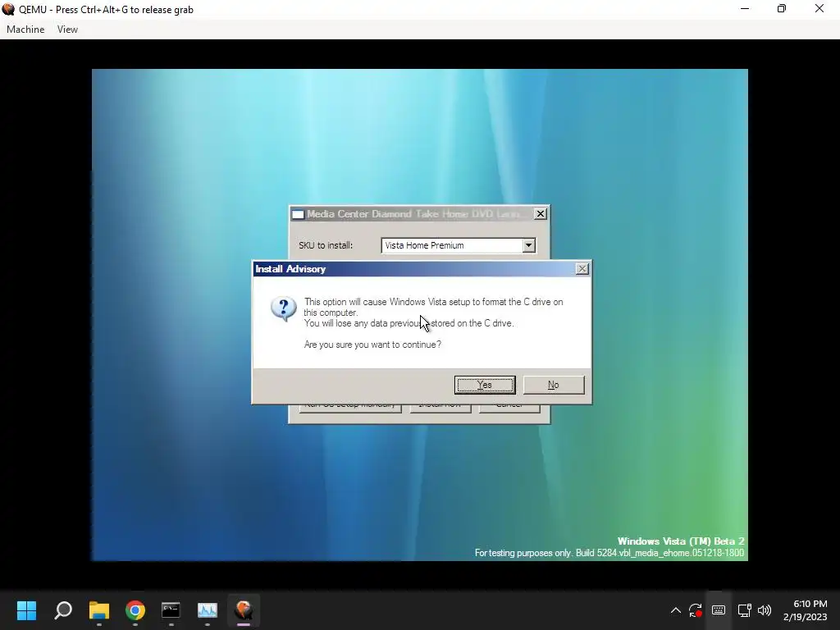Open the View menu in QEMU
Screen dimensions: 840x630
(x=67, y=30)
